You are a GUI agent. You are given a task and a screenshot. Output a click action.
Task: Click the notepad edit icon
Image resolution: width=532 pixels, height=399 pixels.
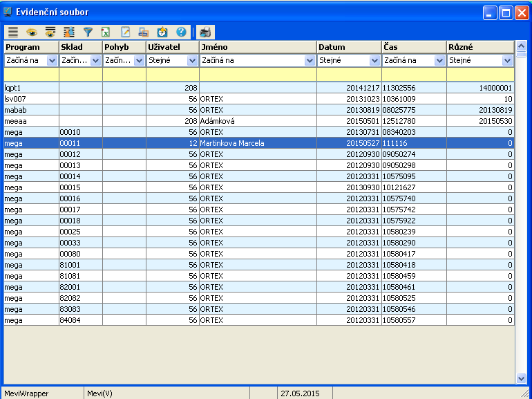coord(125,32)
